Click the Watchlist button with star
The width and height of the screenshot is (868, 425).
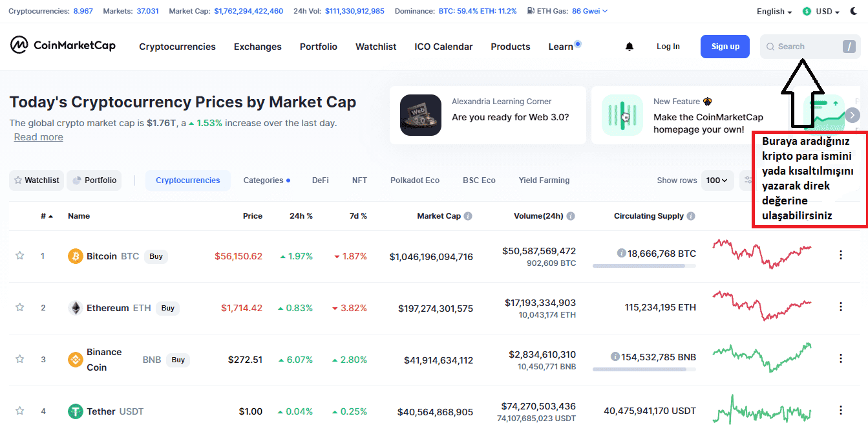[x=37, y=180]
